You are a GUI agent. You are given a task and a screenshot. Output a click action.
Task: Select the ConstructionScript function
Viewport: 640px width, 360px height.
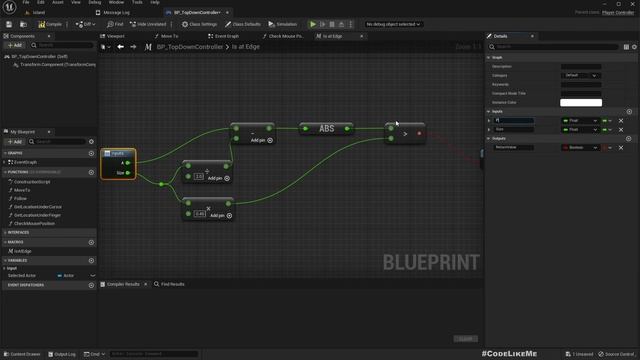[32, 182]
